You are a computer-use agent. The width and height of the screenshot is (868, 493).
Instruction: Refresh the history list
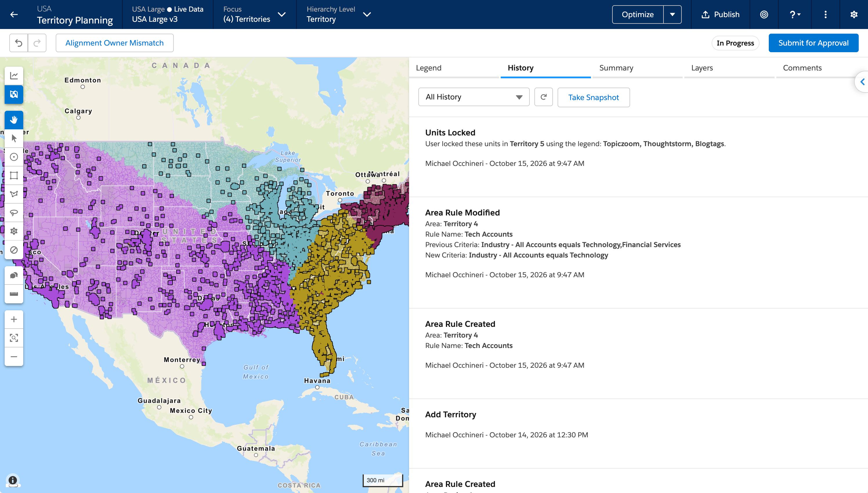coord(544,97)
